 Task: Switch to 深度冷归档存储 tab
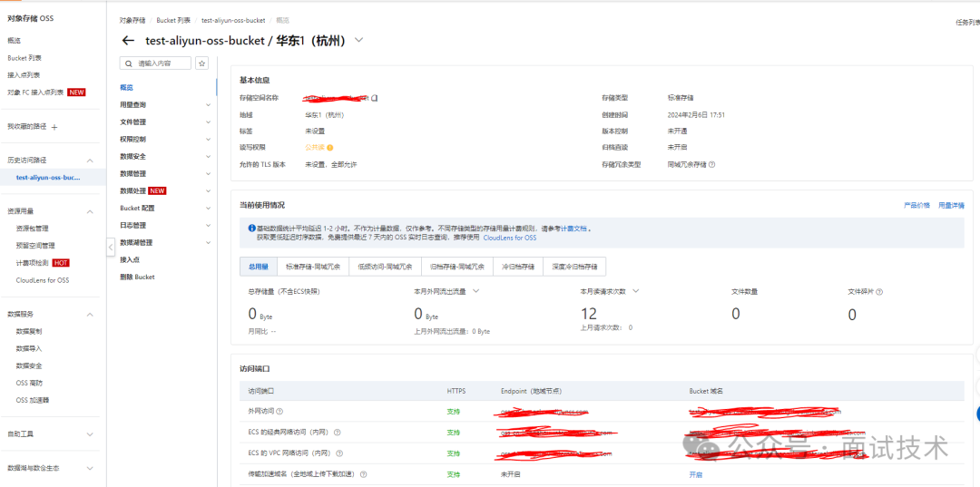click(x=574, y=267)
